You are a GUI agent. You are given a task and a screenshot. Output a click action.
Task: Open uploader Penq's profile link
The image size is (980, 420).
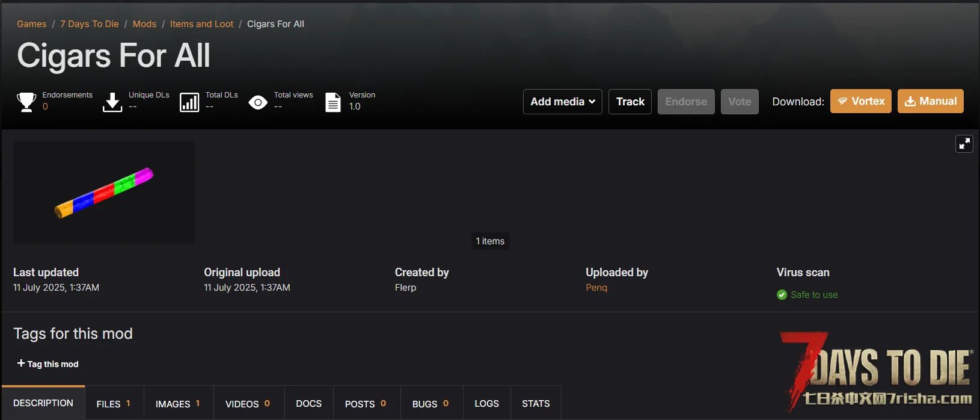pos(596,288)
